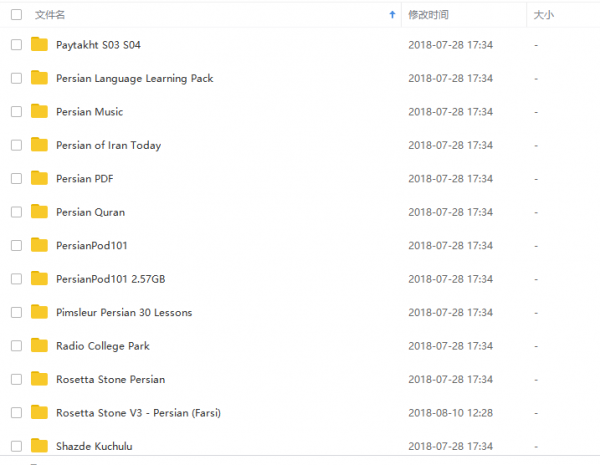Sort by 文件名 column header

coord(50,15)
